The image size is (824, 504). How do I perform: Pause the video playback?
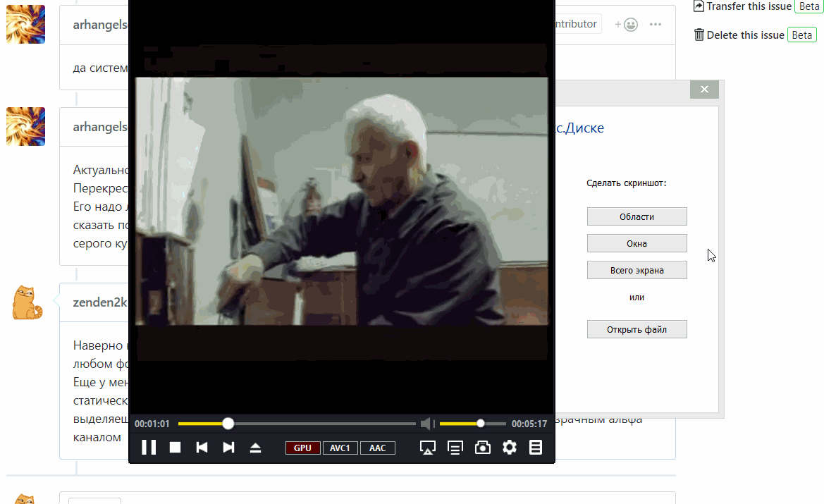149,447
